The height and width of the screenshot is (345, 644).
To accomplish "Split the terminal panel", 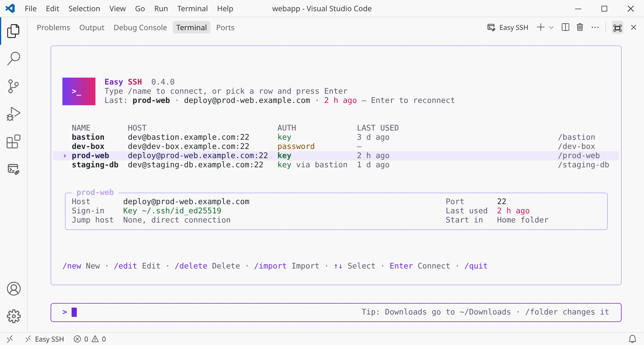I will [x=566, y=27].
